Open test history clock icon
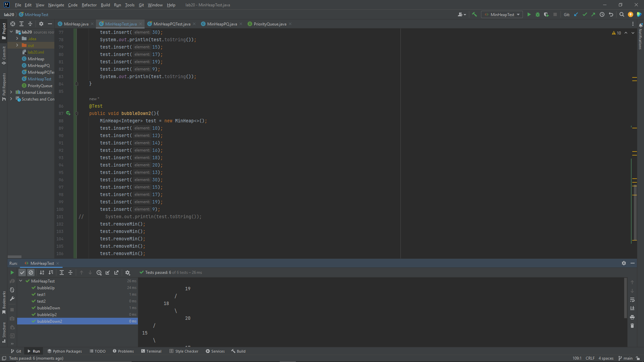Viewport: 644px width, 362px height. pyautogui.click(x=99, y=273)
